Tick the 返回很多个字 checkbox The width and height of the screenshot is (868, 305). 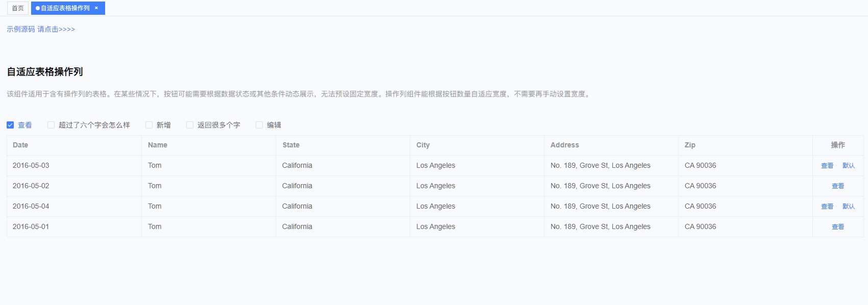click(190, 125)
